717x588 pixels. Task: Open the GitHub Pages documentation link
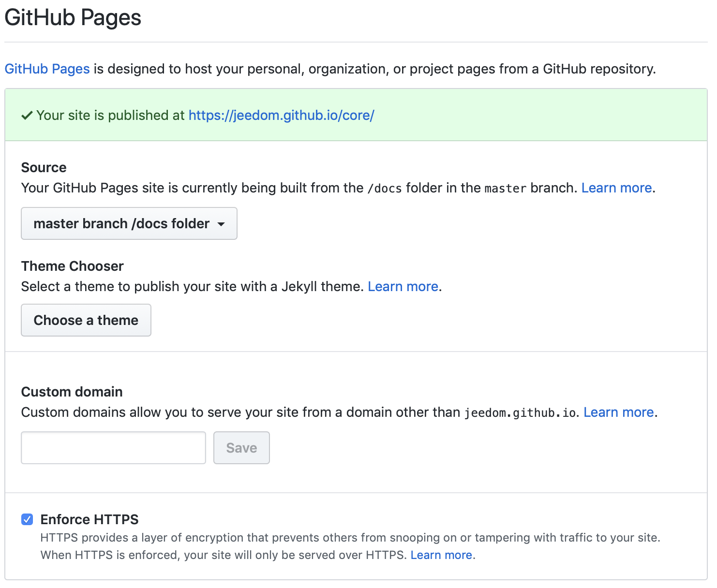pyautogui.click(x=47, y=69)
